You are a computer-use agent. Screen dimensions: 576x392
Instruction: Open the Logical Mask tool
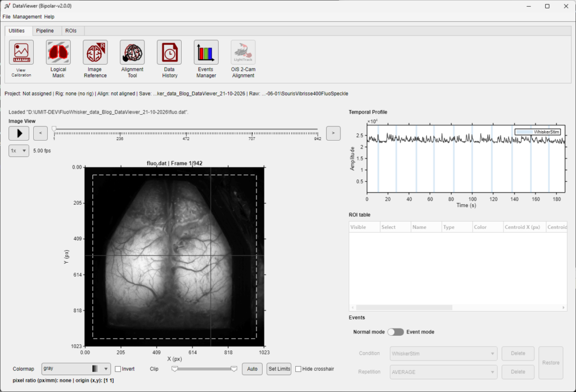point(58,52)
